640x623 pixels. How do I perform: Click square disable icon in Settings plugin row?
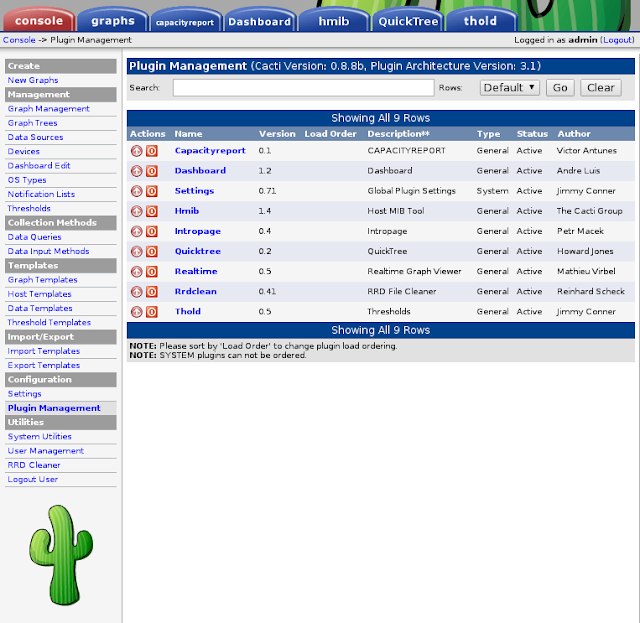click(x=152, y=191)
